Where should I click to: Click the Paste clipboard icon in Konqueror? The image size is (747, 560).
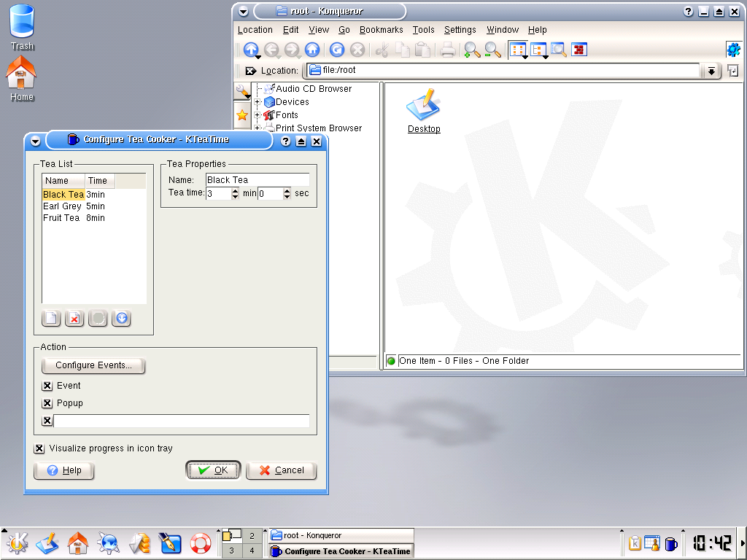(422, 50)
